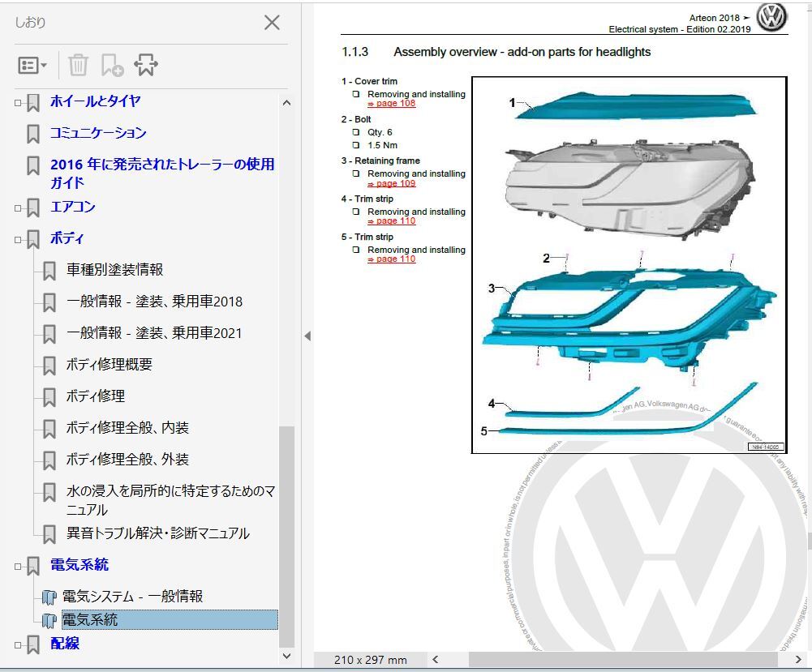Open the 配線 bookmark
Image resolution: width=812 pixels, height=672 pixels.
click(65, 644)
